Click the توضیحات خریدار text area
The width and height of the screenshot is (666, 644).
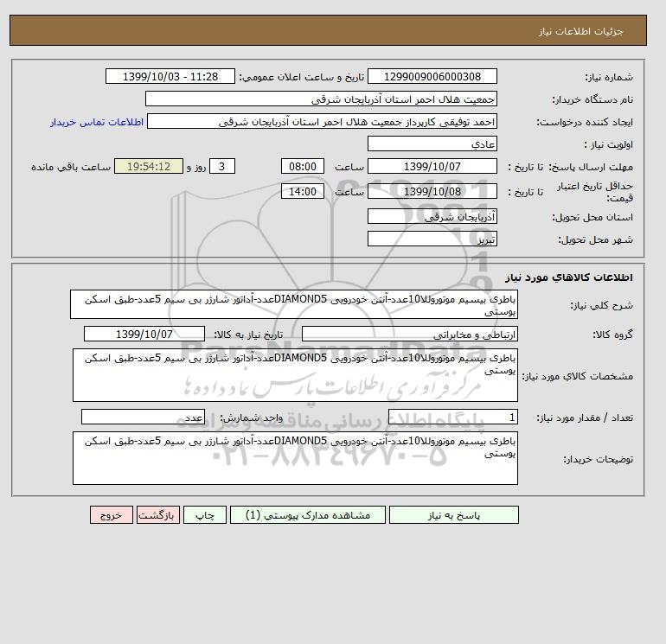(295, 458)
